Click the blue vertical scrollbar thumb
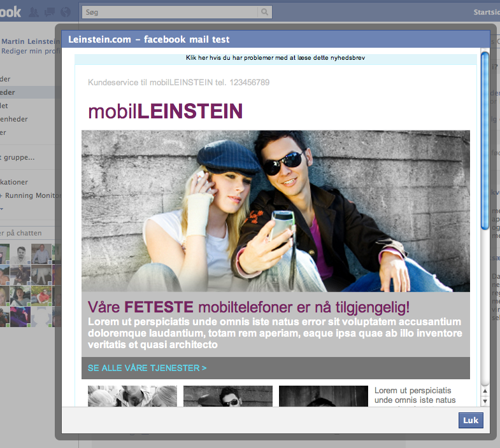This screenshot has height=448, width=500. tap(485, 140)
